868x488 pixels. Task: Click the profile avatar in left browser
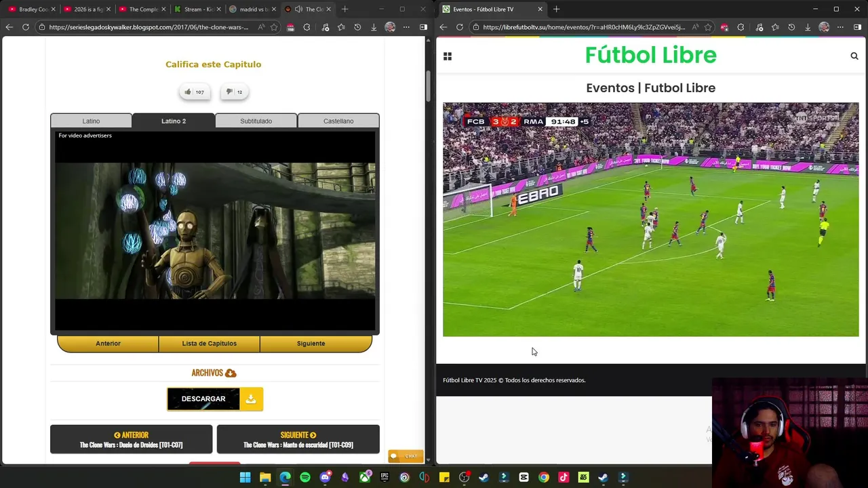(x=390, y=27)
